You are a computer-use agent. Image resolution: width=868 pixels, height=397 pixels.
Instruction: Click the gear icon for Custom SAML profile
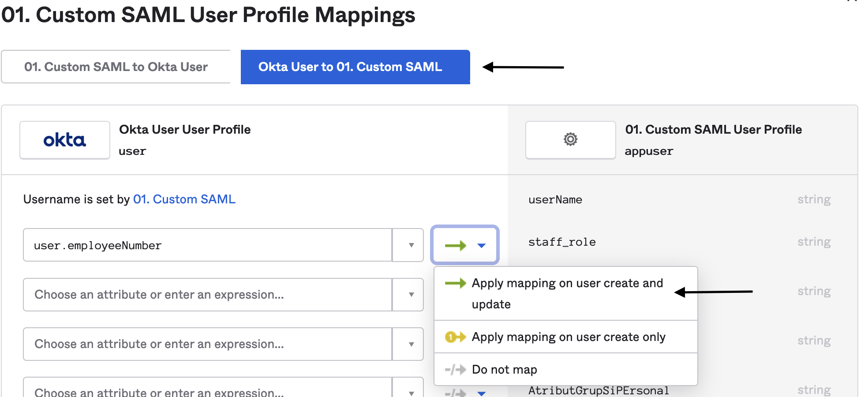tap(570, 139)
